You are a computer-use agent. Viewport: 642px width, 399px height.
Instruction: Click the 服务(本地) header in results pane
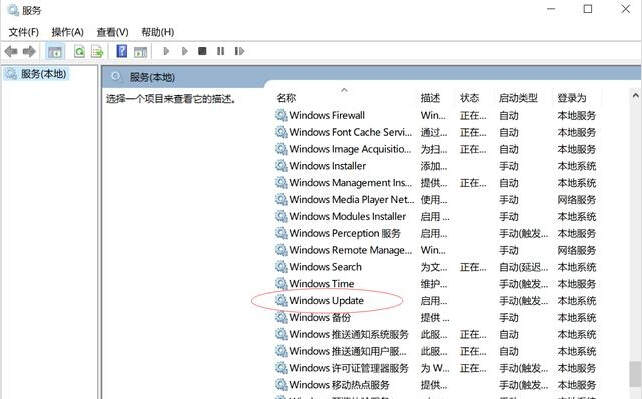152,77
